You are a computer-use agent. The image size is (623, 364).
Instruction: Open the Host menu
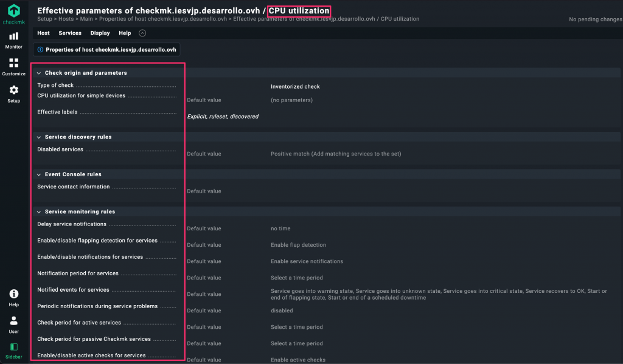[43, 33]
